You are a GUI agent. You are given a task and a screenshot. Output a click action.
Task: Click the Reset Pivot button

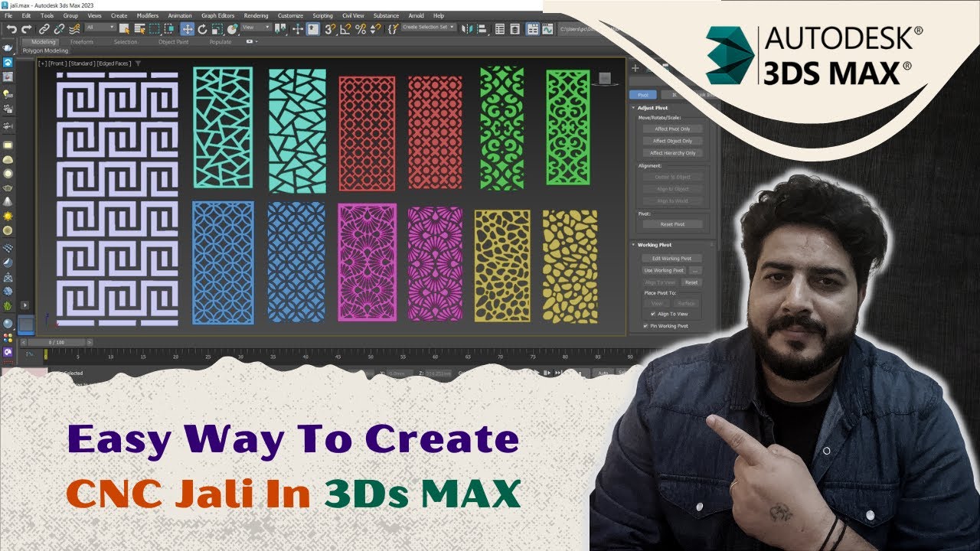pyautogui.click(x=671, y=224)
